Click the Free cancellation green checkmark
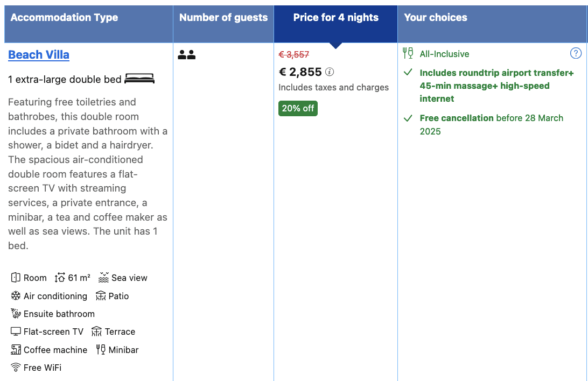 coord(408,118)
